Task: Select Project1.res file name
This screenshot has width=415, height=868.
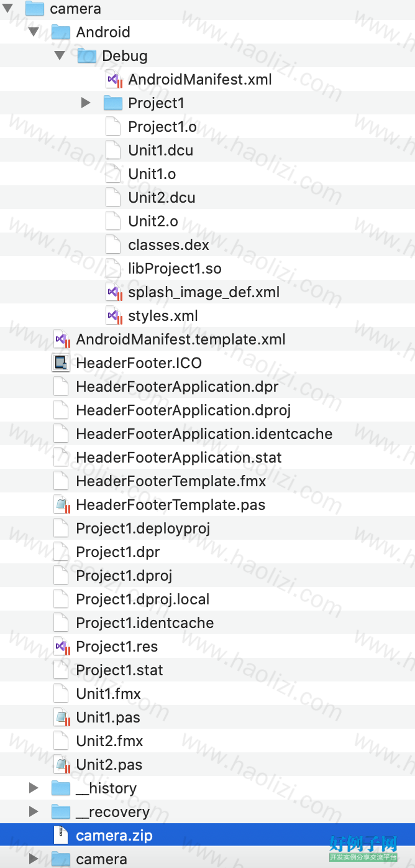Action: [x=117, y=647]
